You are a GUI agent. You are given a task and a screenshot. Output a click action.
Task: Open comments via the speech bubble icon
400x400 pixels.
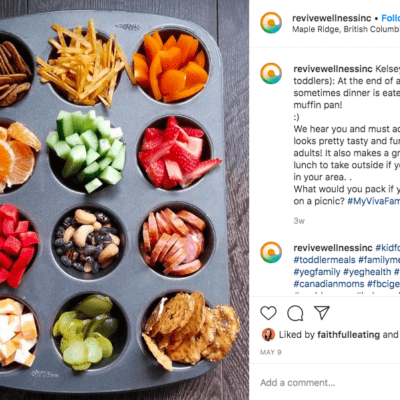pyautogui.click(x=295, y=313)
